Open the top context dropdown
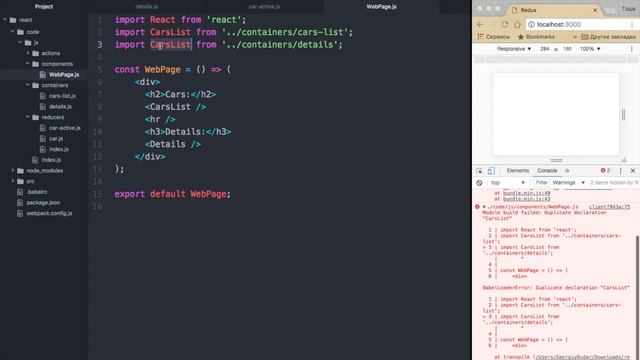 tap(508, 183)
